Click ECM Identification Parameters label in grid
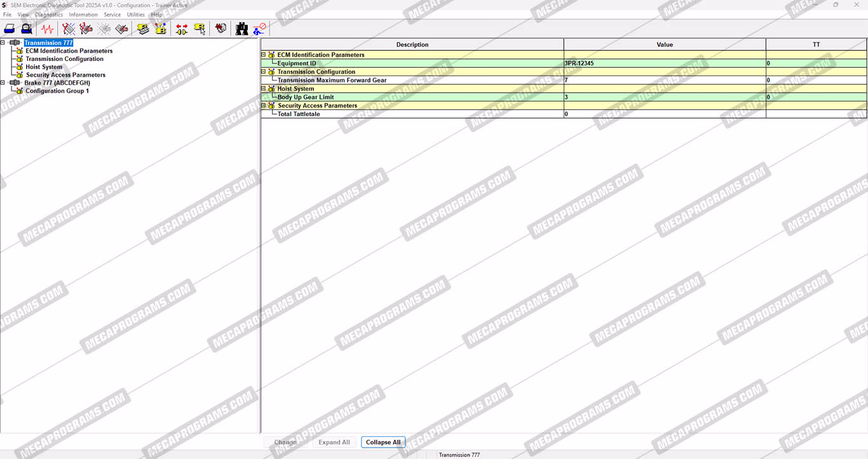The height and width of the screenshot is (459, 868). 321,55
